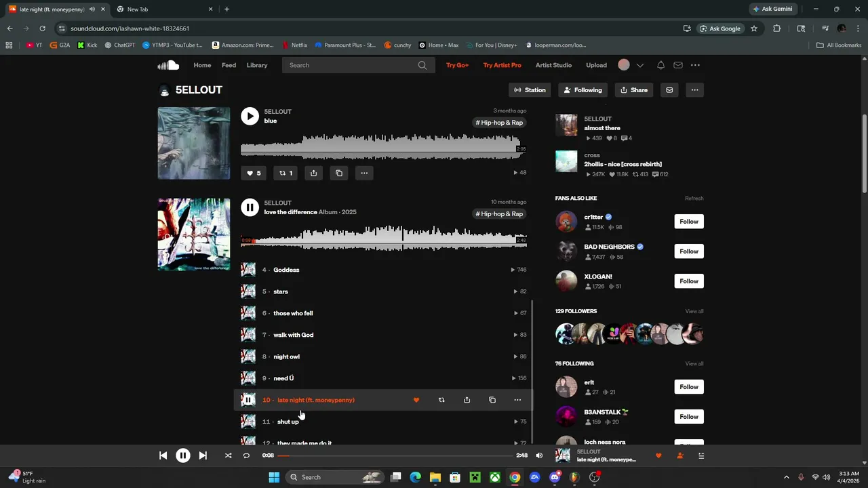Viewport: 868px width, 488px height.
Task: Unlike late night track in list
Action: (416, 400)
